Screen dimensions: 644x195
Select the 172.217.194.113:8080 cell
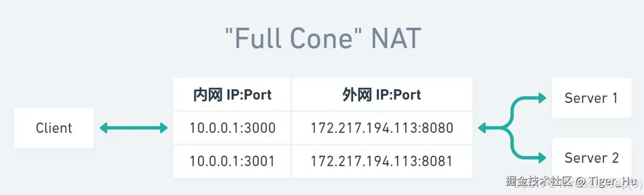coord(382,128)
